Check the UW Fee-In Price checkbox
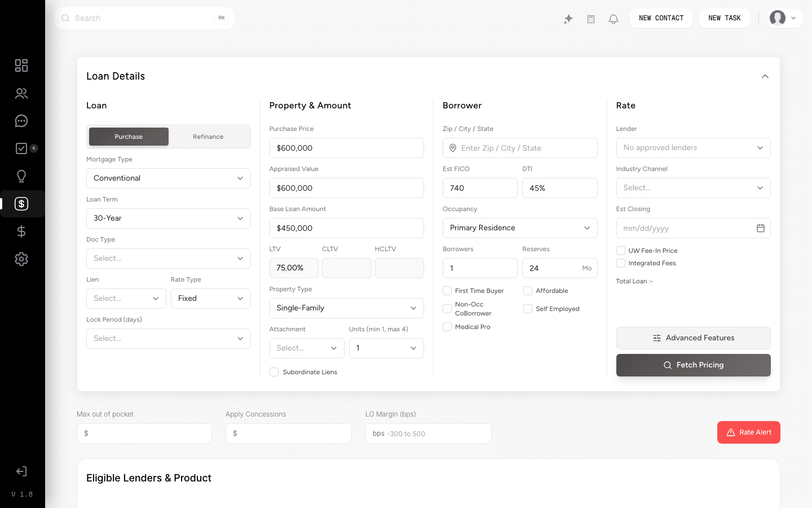 pyautogui.click(x=621, y=251)
